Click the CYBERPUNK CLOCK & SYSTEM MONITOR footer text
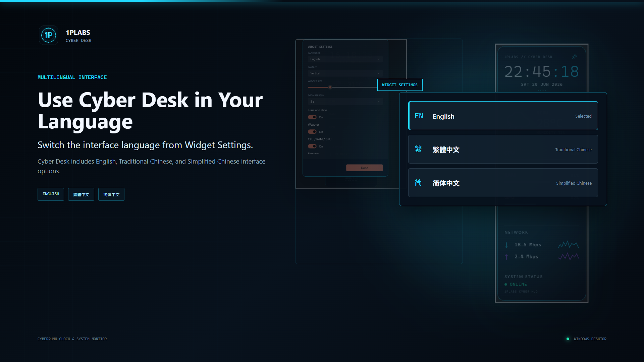644x362 pixels. coord(72,339)
